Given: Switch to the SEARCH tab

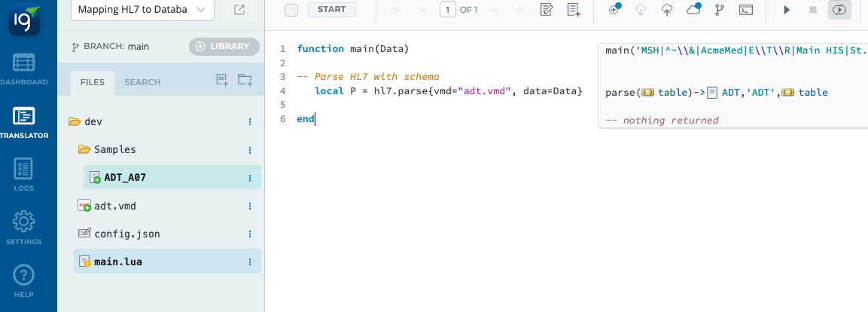Looking at the screenshot, I should pyautogui.click(x=142, y=82).
